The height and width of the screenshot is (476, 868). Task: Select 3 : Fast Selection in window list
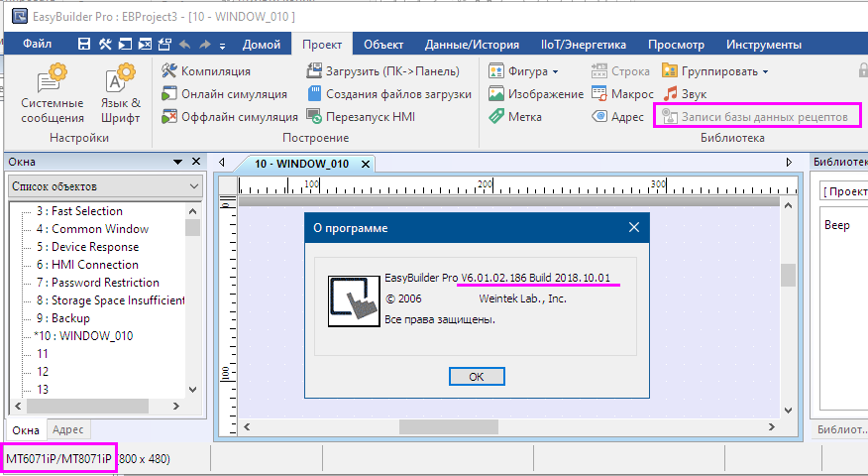click(x=79, y=211)
